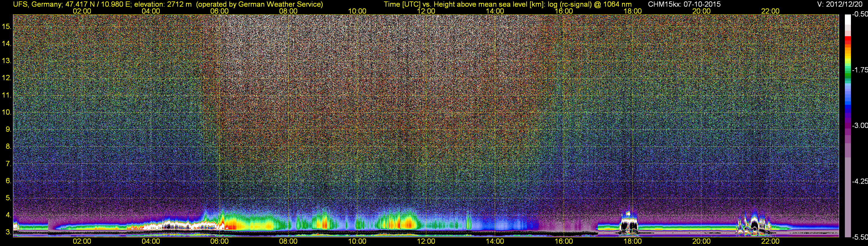Click the 06:00 label on the bottom time axis
This screenshot has height=246, width=868.
[219, 241]
